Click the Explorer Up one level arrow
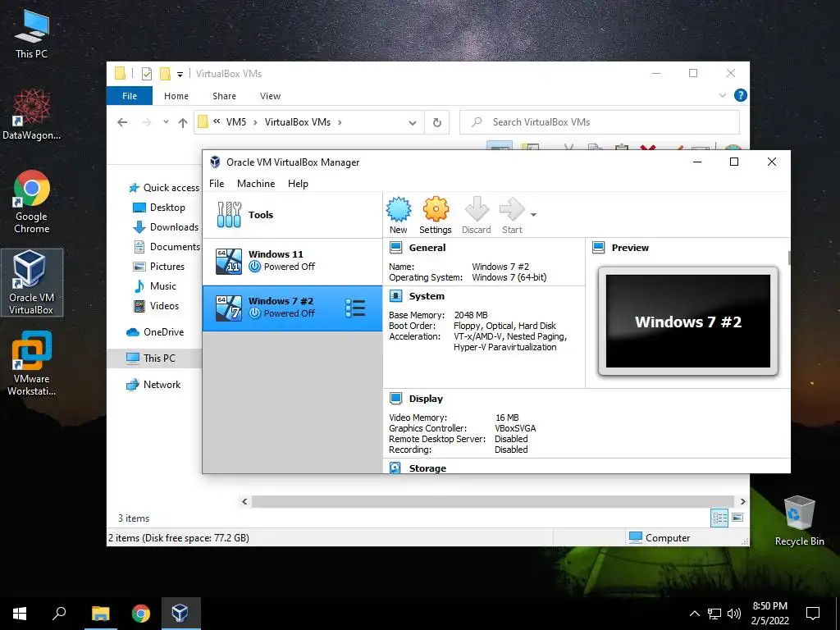 pyautogui.click(x=183, y=123)
